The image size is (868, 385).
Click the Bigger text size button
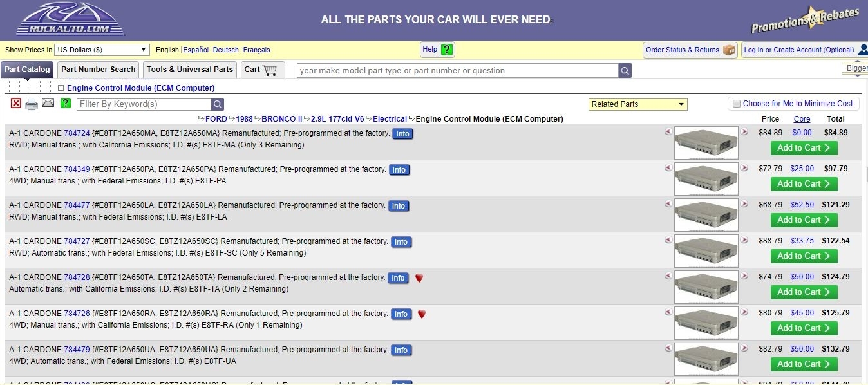[855, 68]
